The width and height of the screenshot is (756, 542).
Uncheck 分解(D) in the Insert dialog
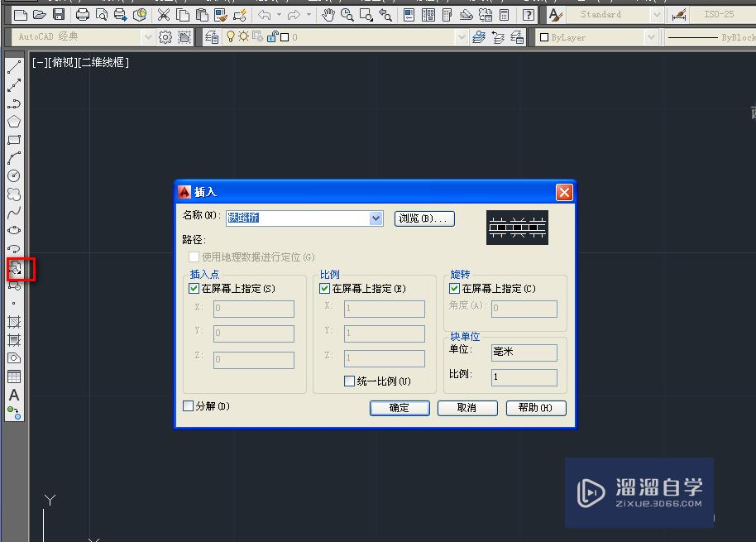coord(190,405)
